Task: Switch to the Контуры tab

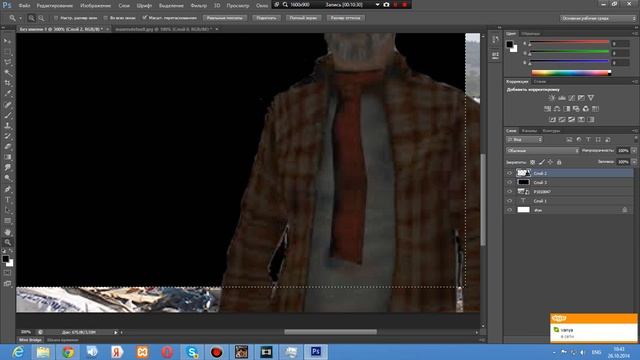Action: tap(551, 131)
